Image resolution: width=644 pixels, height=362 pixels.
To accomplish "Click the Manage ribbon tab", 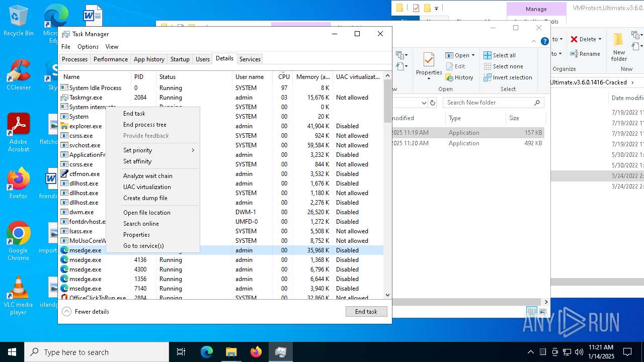I will pyautogui.click(x=536, y=9).
